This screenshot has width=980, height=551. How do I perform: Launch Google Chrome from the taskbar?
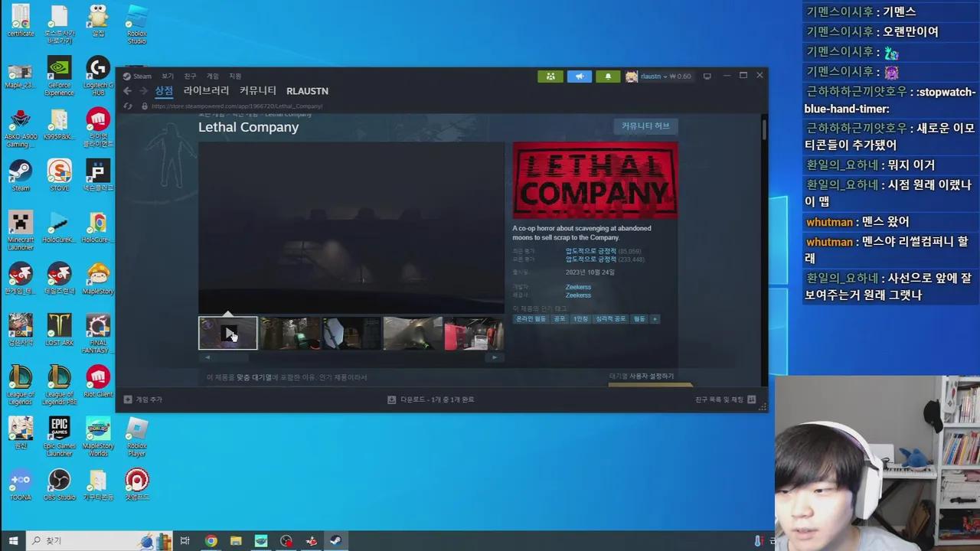212,541
